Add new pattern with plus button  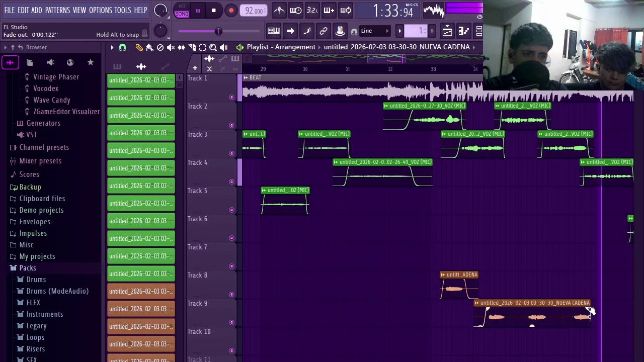click(x=431, y=31)
